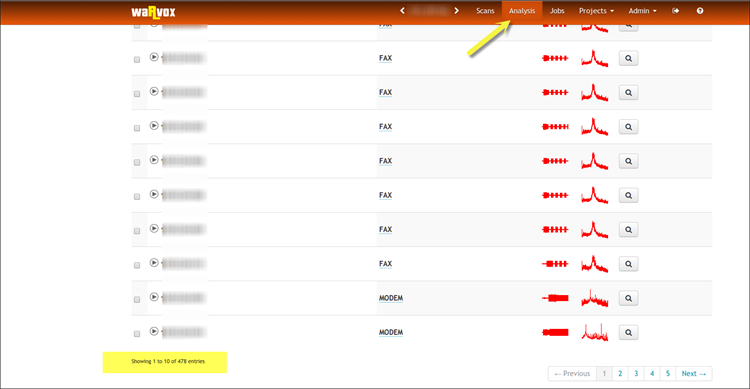View signal waveform thumbnail of the last MODEM row
Viewport: 750px width, 389px height.
point(555,333)
